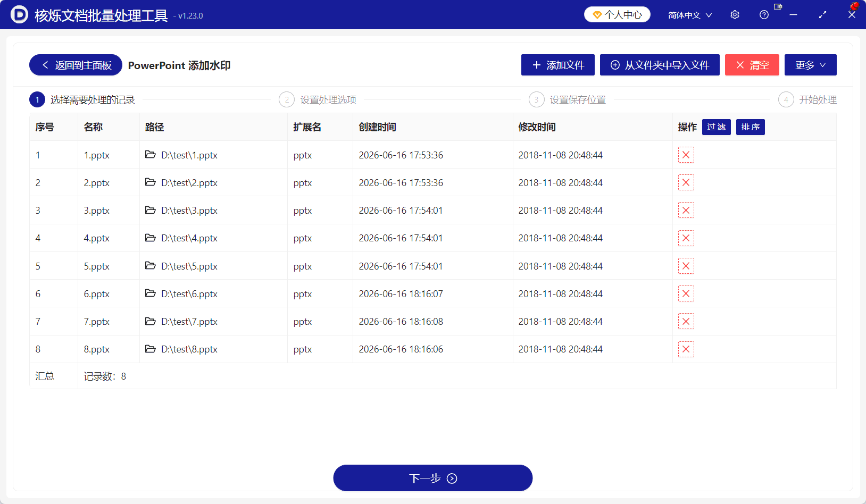Image resolution: width=866 pixels, height=504 pixels.
Task: Select path text D:\test\8.pptx
Action: (x=189, y=349)
